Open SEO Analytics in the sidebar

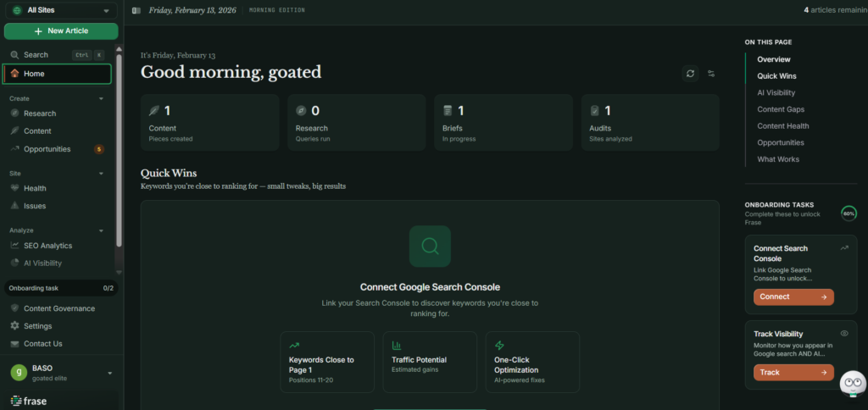(x=47, y=246)
